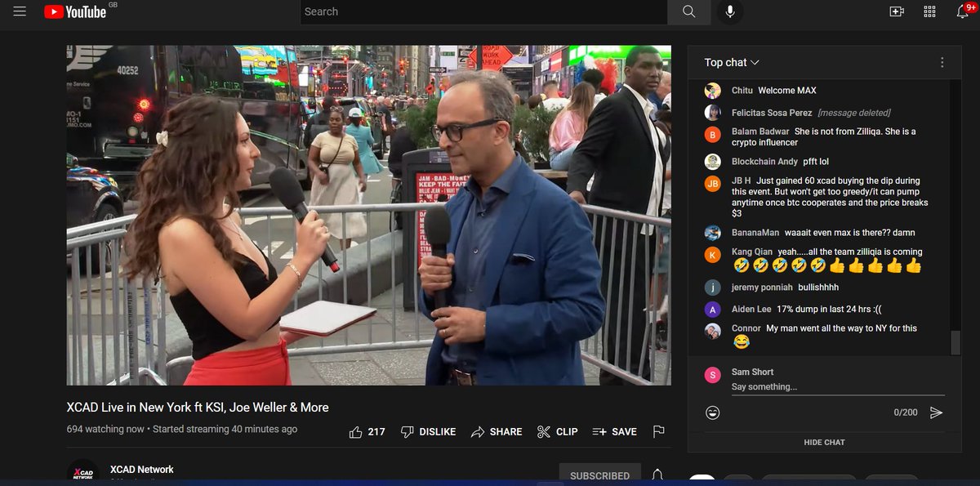The image size is (980, 486).
Task: Click Balam Badwar's orange chat avatar
Action: (713, 135)
